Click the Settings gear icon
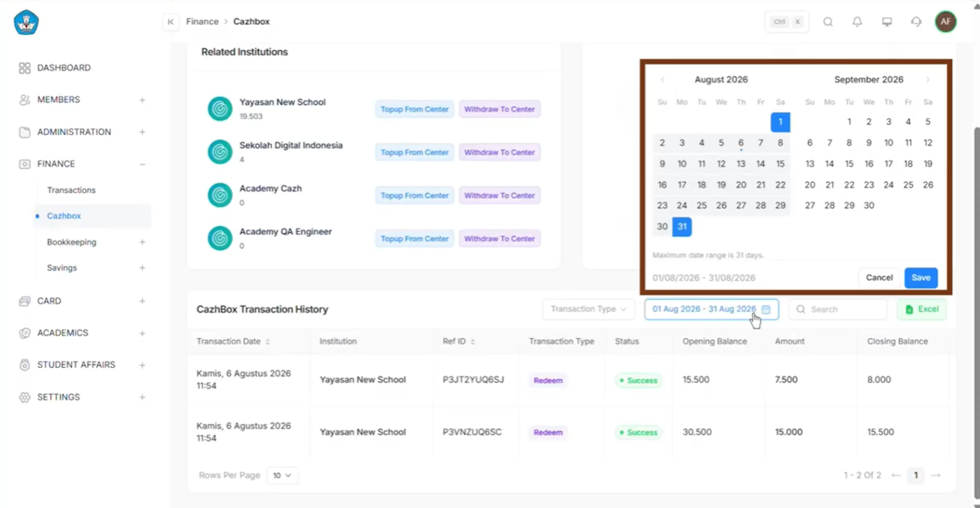Screen dimensions: 980x508 coord(24,397)
